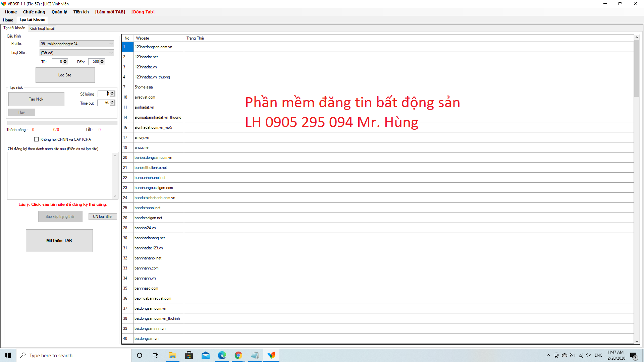Click the VBDSP app icon in taskbar
Image resolution: width=644 pixels, height=362 pixels.
coord(271,355)
